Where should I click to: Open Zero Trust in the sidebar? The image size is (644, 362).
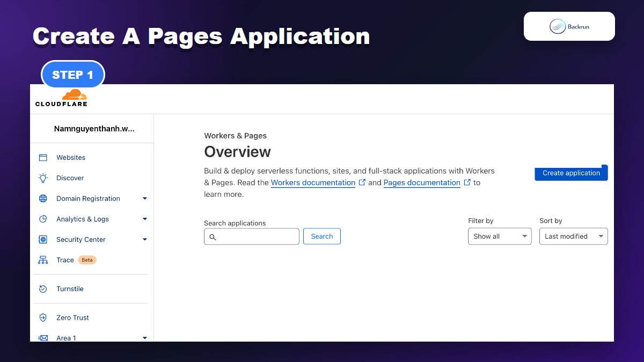pos(72,317)
